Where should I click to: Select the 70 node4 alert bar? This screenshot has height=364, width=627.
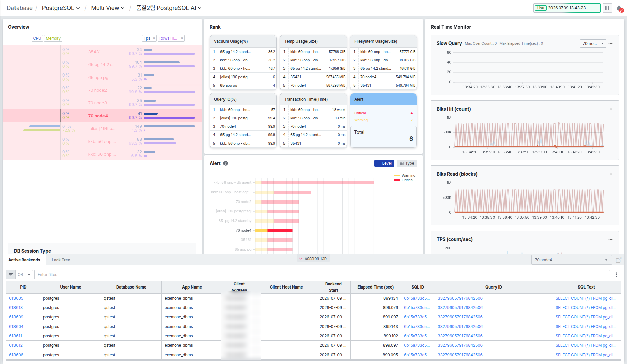point(274,231)
